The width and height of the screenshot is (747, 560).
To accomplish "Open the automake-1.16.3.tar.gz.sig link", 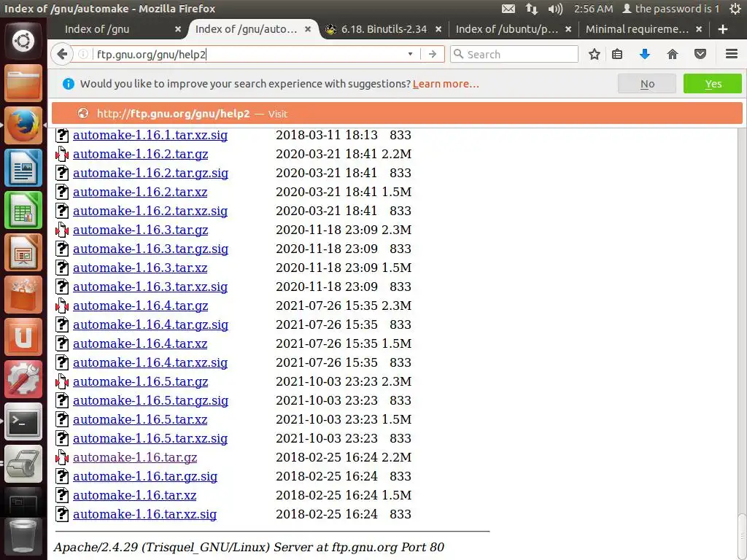I will (x=150, y=249).
